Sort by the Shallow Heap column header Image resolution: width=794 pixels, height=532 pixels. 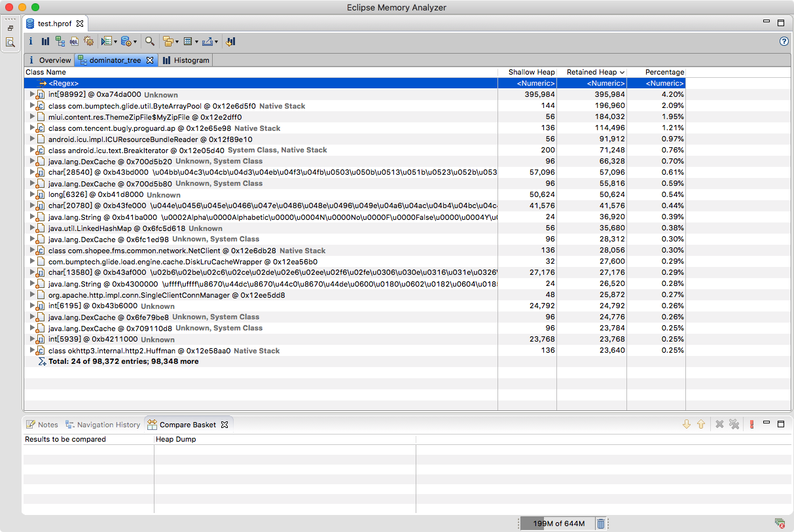point(527,72)
